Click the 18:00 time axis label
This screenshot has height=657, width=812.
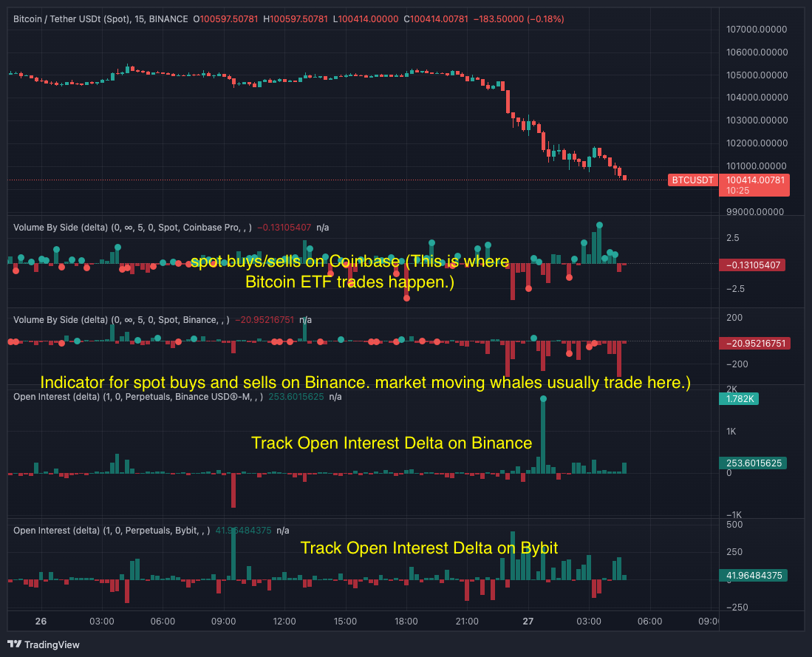(x=406, y=622)
